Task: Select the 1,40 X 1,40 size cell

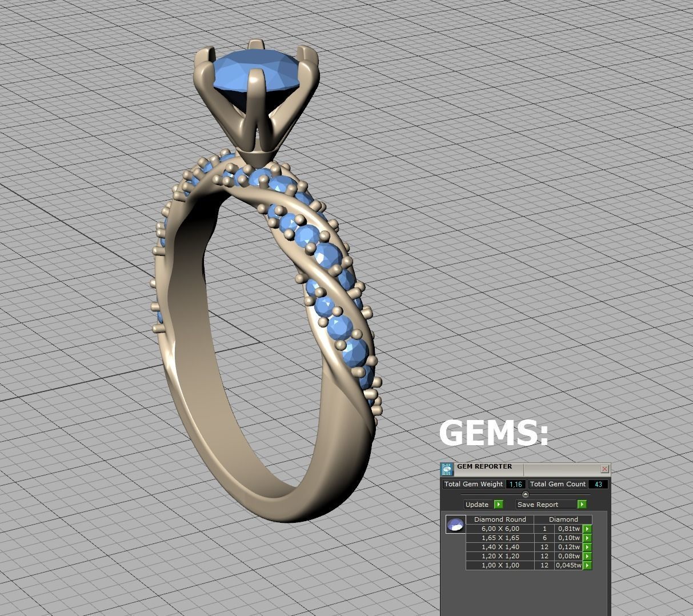Action: click(500, 547)
